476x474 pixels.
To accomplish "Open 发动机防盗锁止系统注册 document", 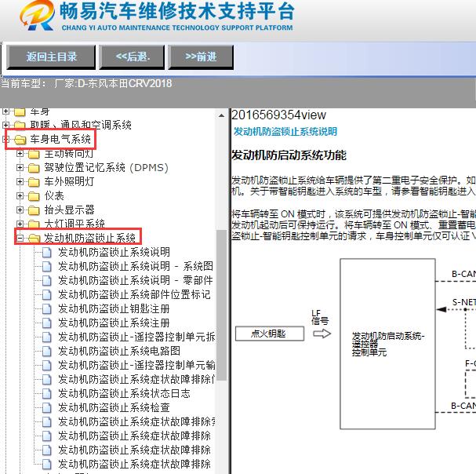I will click(114, 323).
